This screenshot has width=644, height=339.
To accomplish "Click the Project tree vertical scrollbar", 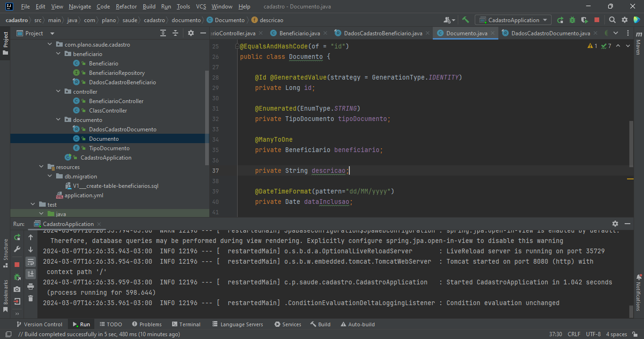I will [207, 118].
